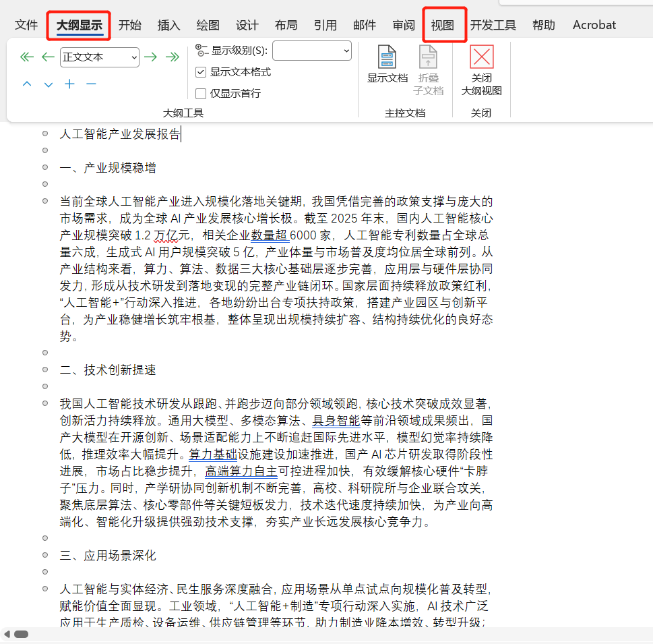This screenshot has width=653, height=644.
Task: Click the single left Promote arrow
Action: tap(49, 57)
